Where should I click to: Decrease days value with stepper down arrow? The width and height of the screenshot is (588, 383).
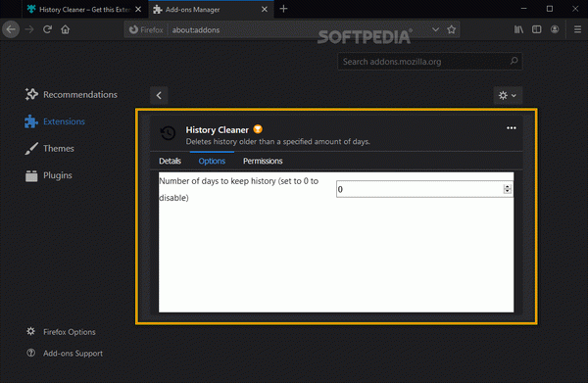508,192
